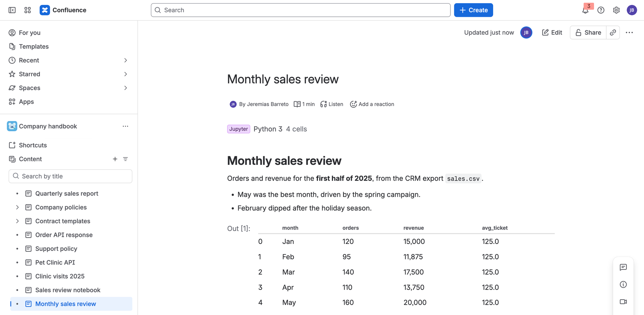Click the contributor JB avatar near Updated
644x315 pixels.
click(x=526, y=33)
